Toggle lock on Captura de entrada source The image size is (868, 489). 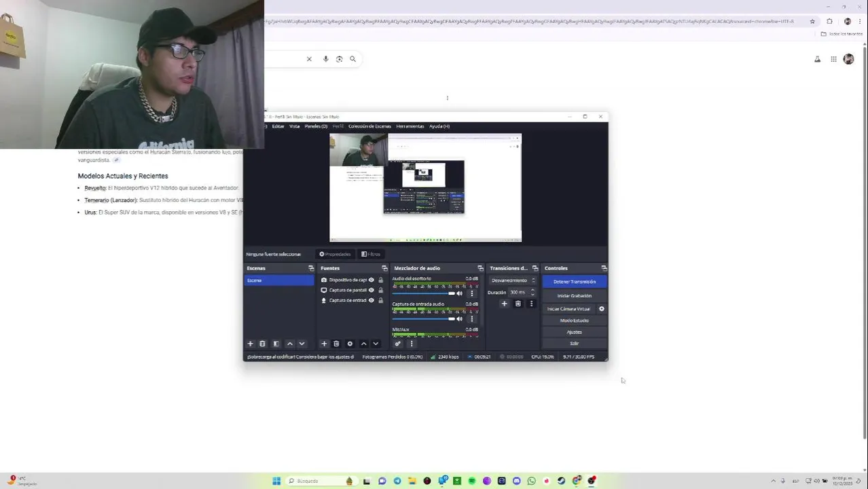(380, 300)
